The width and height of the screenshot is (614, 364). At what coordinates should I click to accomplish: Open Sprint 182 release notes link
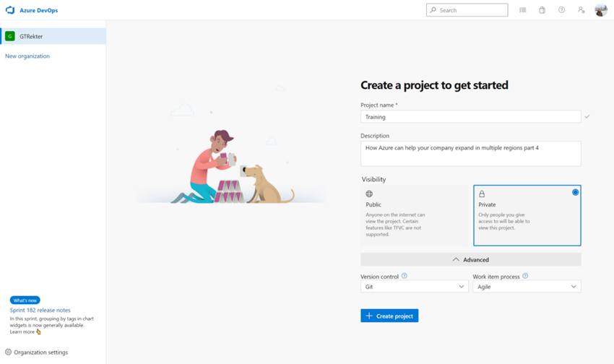coord(40,310)
